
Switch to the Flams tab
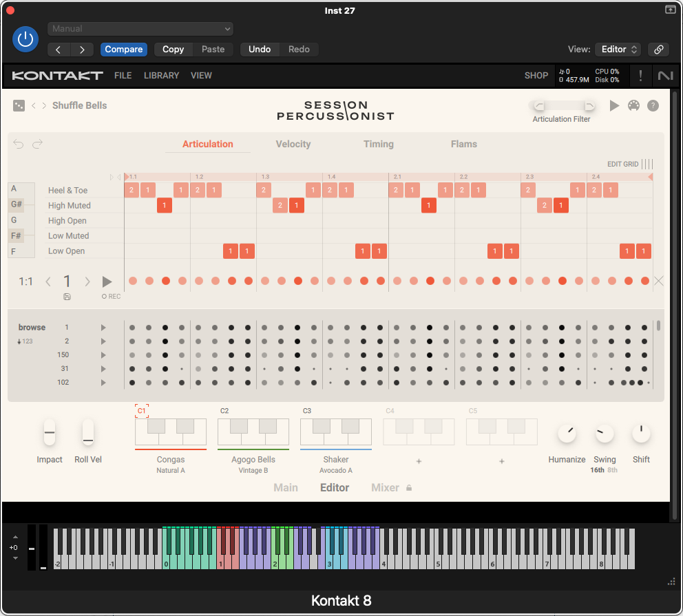[x=464, y=144]
